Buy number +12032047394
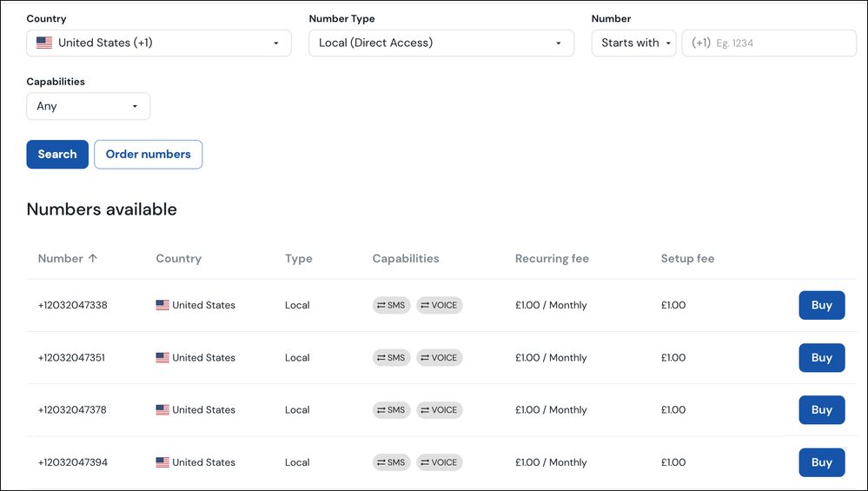This screenshot has width=868, height=491. [821, 462]
